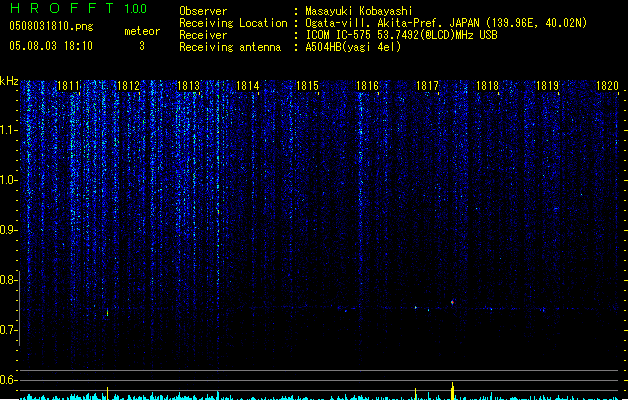The width and height of the screenshot is (629, 400).
Task: Click the 1.0 kHz axis label
Action: [9, 180]
